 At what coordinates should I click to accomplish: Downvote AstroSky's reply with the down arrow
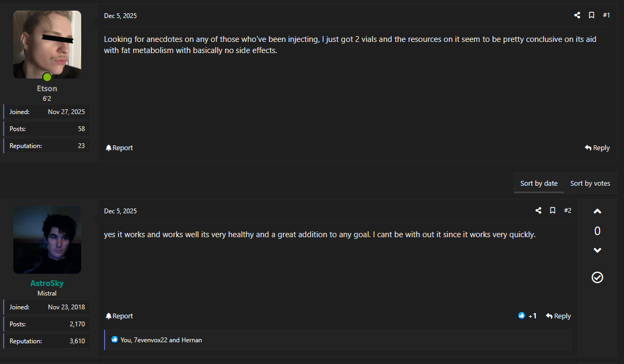pos(597,250)
